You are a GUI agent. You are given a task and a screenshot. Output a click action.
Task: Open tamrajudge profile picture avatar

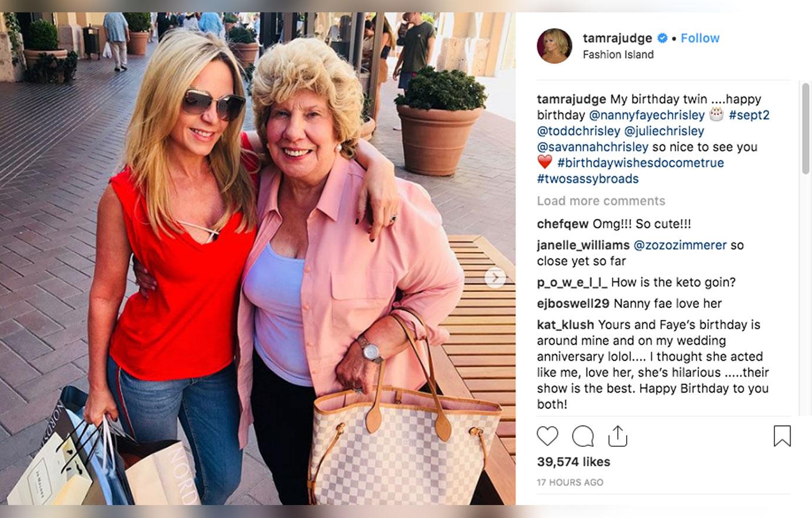pyautogui.click(x=554, y=46)
